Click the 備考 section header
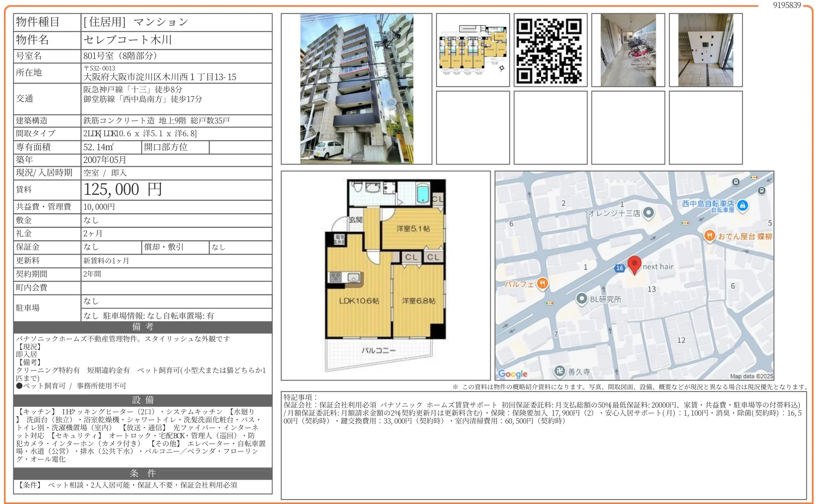Image resolution: width=819 pixels, height=504 pixels. (143, 327)
